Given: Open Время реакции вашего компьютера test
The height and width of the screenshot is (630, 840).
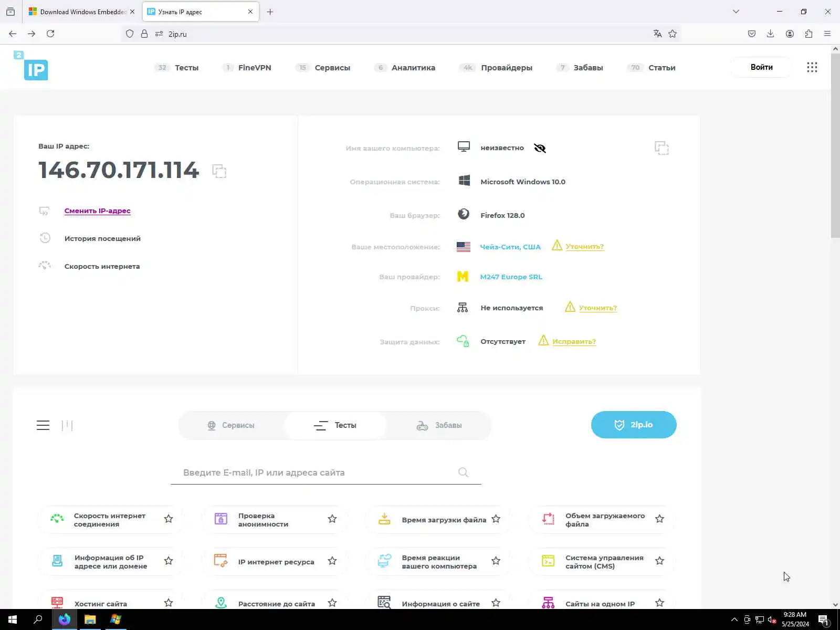Looking at the screenshot, I should point(439,562).
